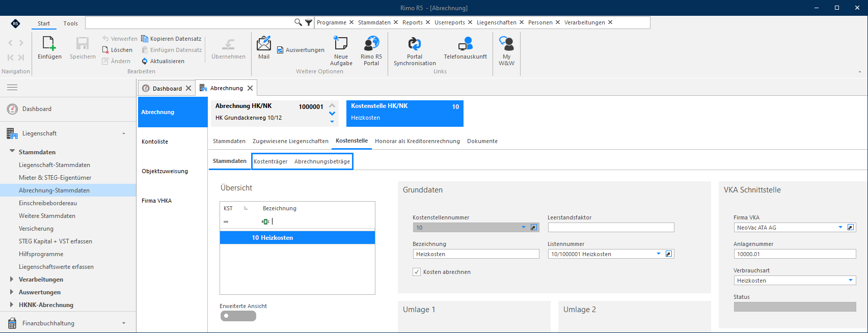Open lookup button next to Firma VKA
This screenshot has width=868, height=333.
point(851,228)
